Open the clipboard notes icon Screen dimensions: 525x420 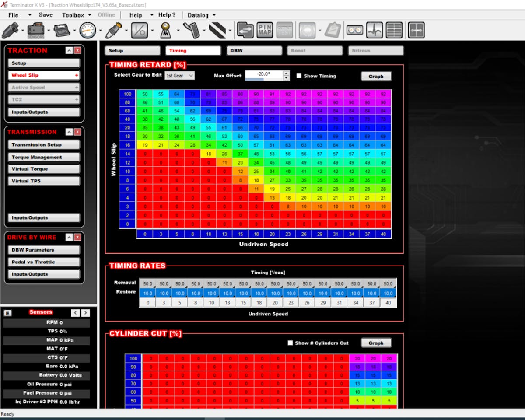(x=332, y=30)
